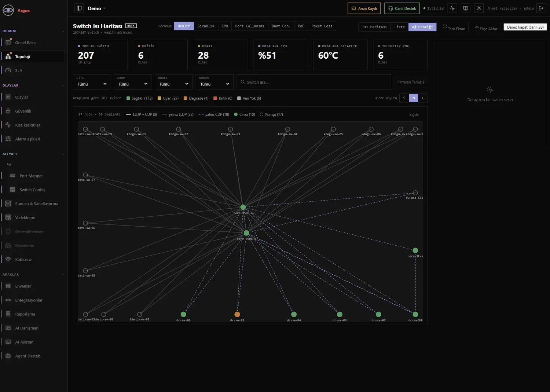Select the Port Kullanımı tab

tap(250, 26)
